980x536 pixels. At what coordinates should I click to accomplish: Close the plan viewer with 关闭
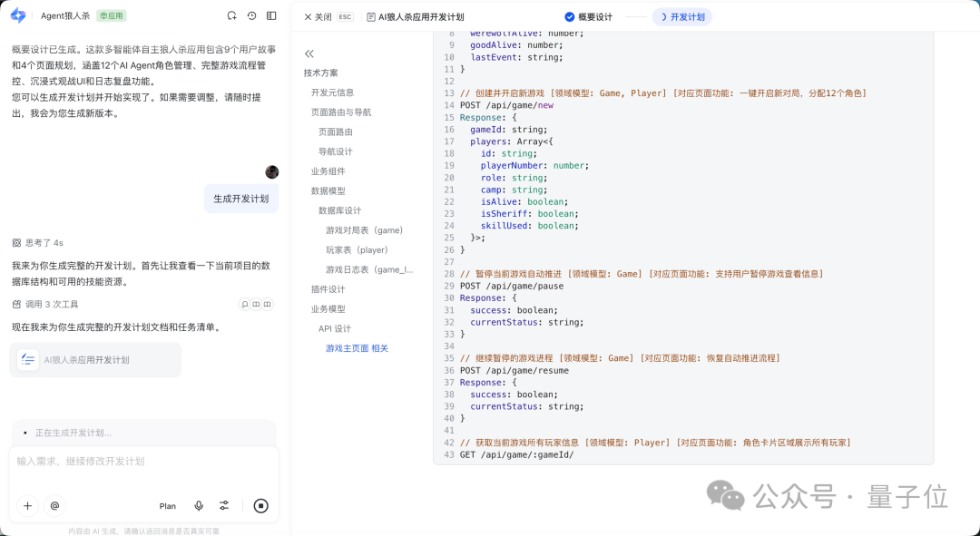tap(318, 17)
